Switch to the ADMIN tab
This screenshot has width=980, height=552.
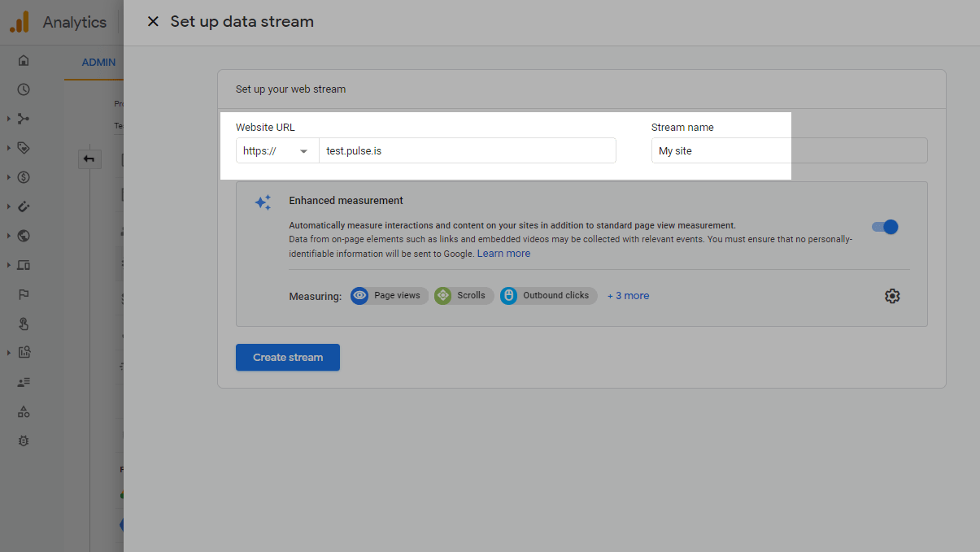[98, 63]
